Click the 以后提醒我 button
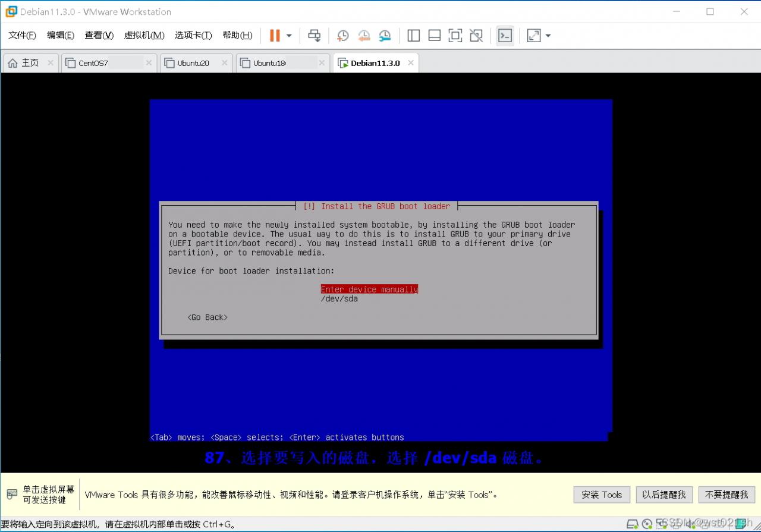 point(664,495)
